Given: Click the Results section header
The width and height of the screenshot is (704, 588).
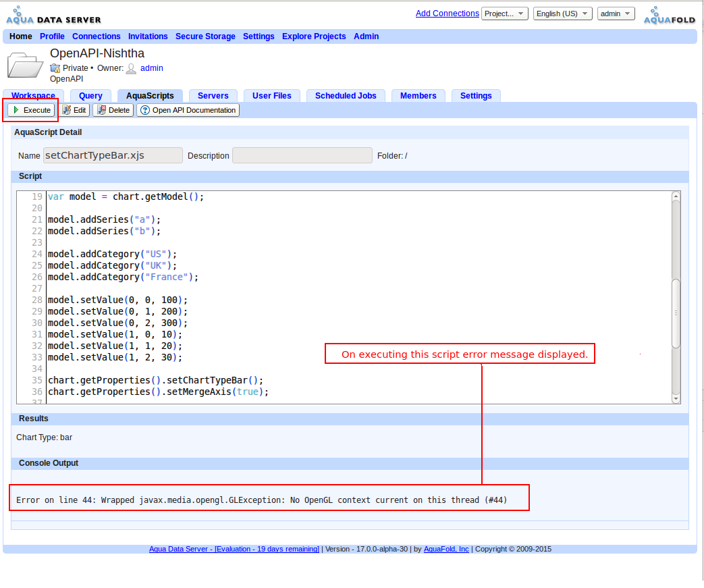Looking at the screenshot, I should (x=350, y=419).
